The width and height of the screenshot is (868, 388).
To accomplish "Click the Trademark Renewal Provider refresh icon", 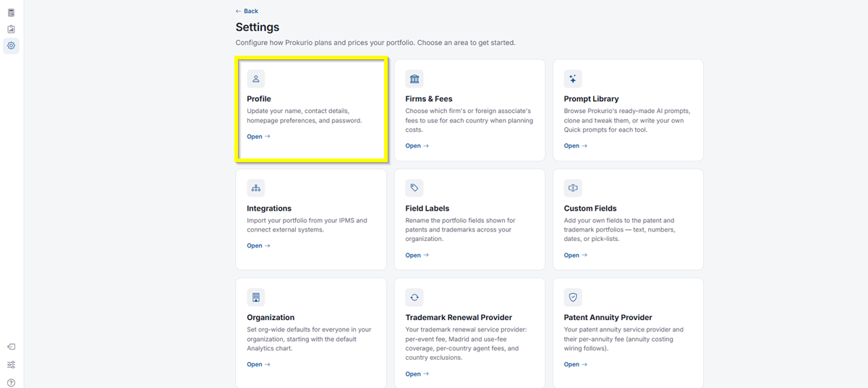I will coord(414,298).
